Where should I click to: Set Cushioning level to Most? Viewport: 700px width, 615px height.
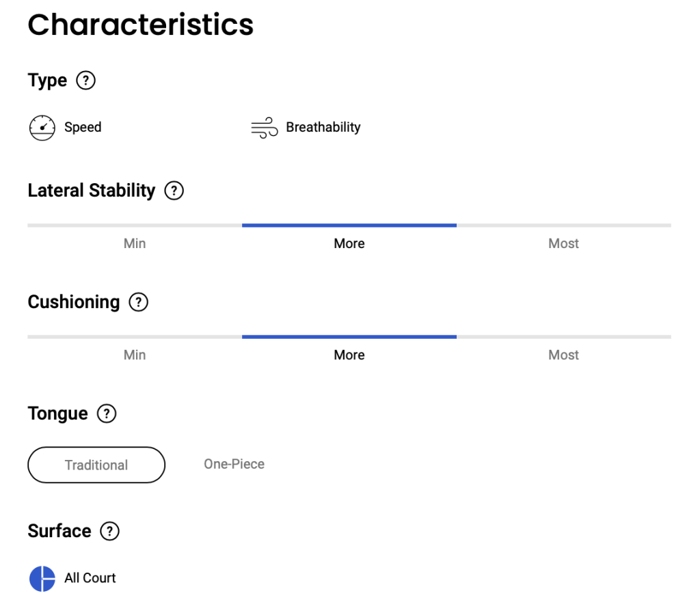point(563,355)
